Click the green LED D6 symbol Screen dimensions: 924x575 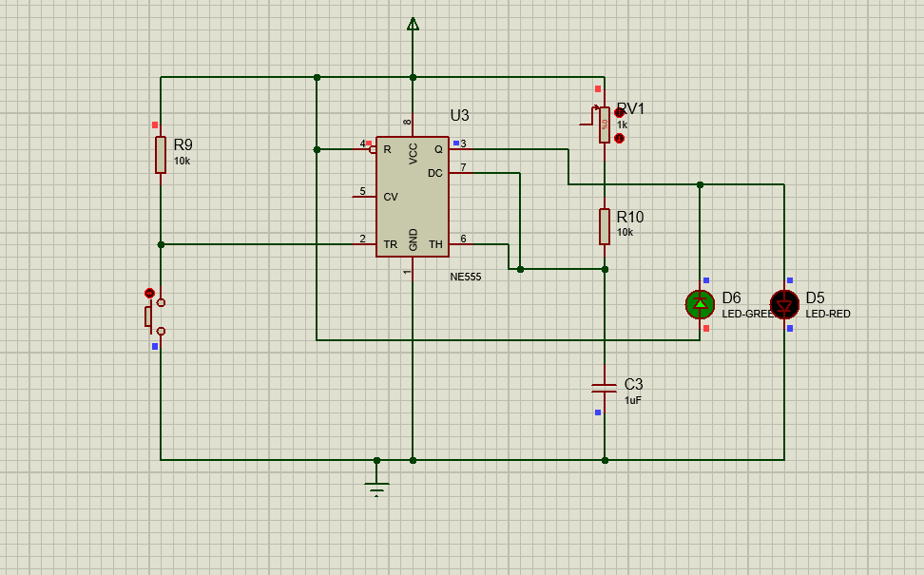coord(700,304)
